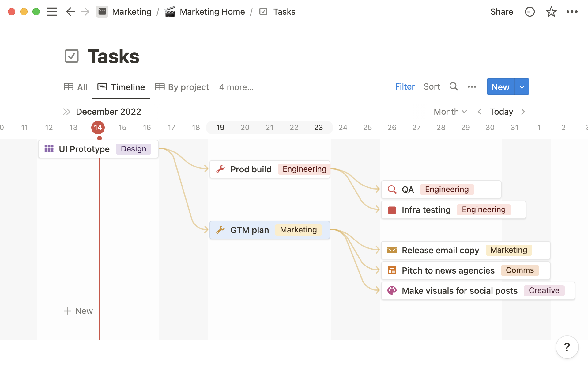
Task: Toggle the Filter option
Action: 404,87
